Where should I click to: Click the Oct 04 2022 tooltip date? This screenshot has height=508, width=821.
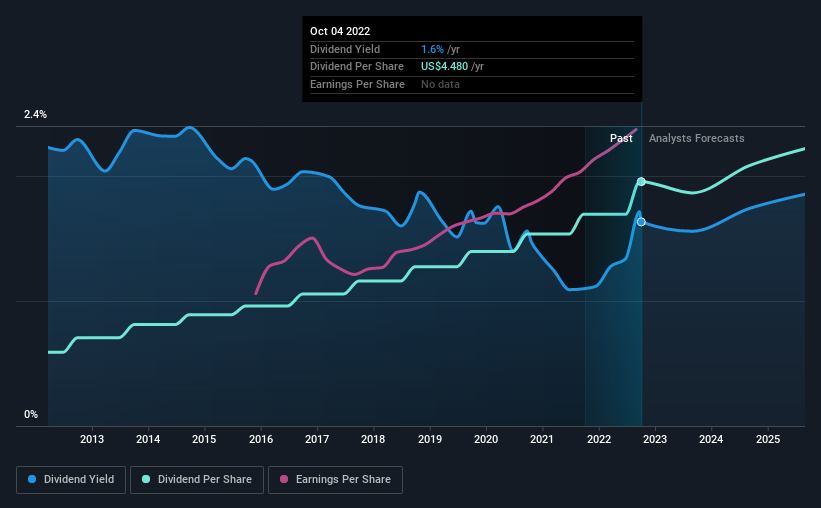[340, 31]
